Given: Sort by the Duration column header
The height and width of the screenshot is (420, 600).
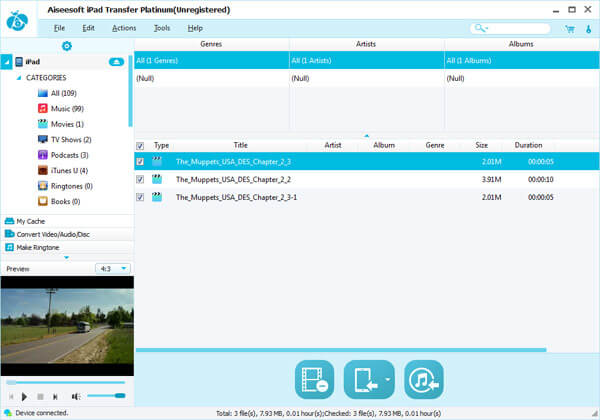Looking at the screenshot, I should click(528, 145).
